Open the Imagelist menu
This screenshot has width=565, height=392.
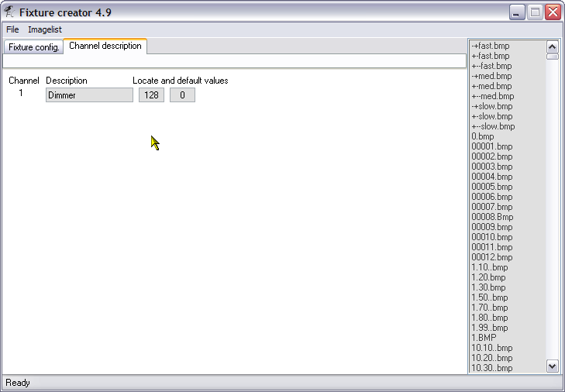coord(45,29)
